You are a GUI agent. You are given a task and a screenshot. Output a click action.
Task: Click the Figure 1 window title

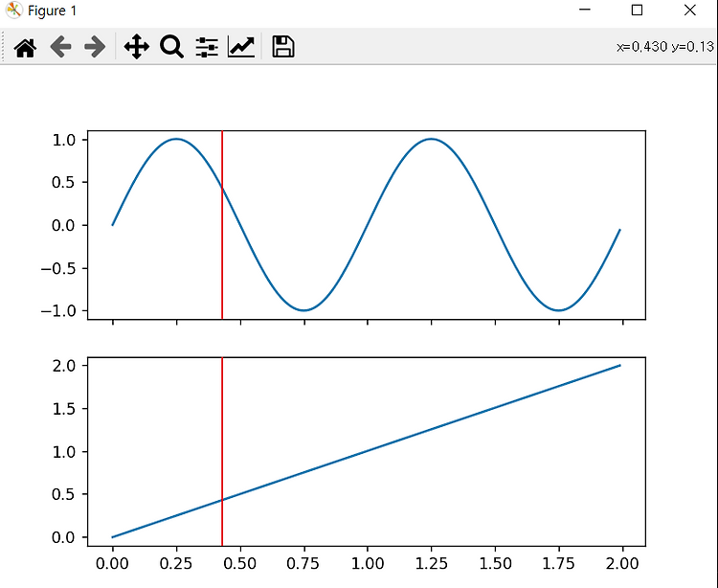point(52,11)
